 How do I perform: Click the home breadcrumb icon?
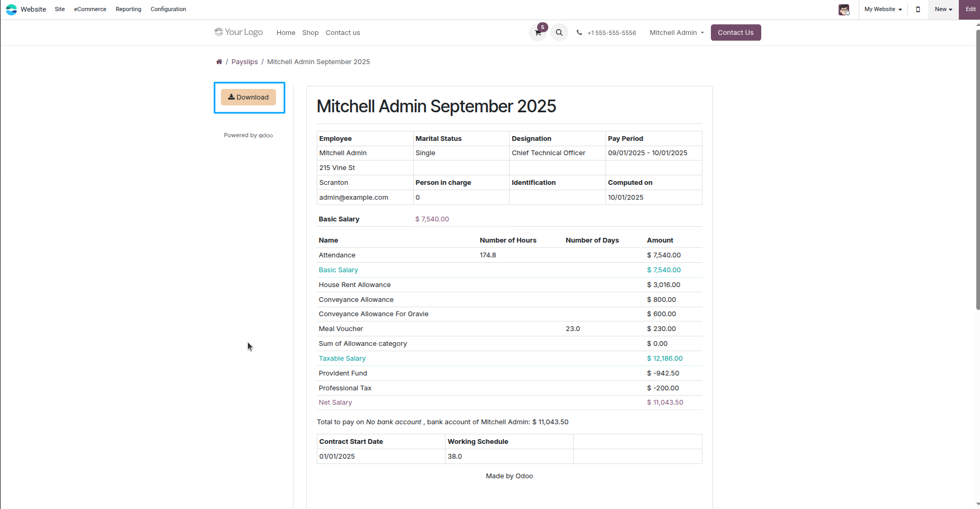click(219, 62)
